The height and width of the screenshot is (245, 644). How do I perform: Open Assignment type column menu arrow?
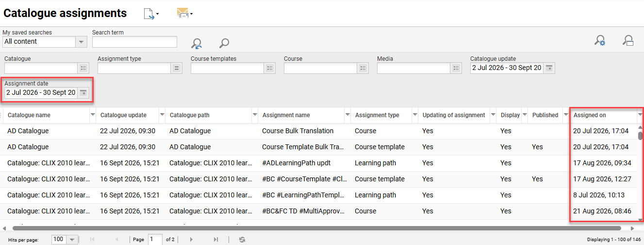pyautogui.click(x=415, y=115)
